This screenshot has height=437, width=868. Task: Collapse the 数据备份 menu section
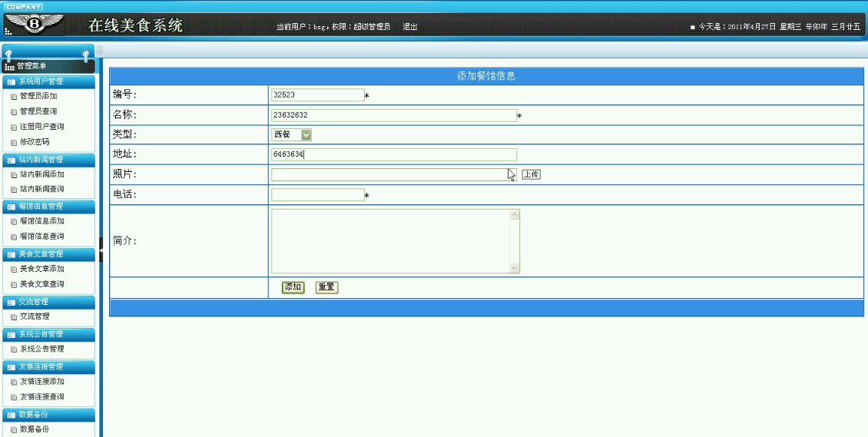coord(48,414)
